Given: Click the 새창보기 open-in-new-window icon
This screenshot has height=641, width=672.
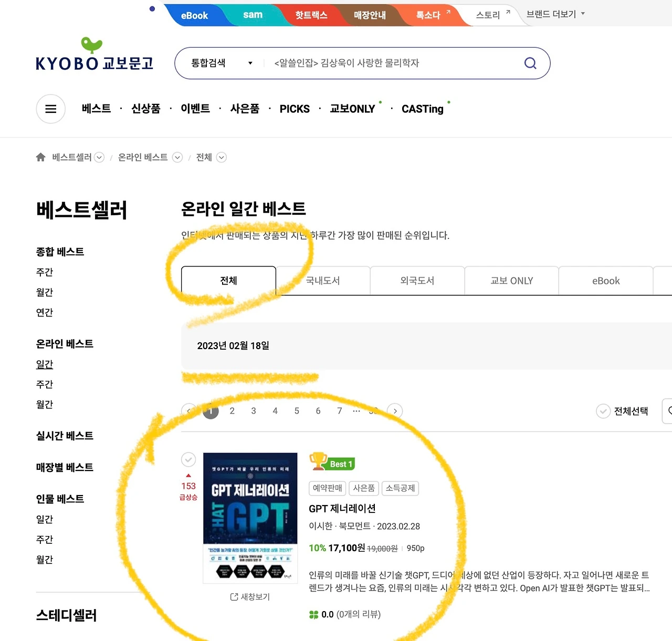Looking at the screenshot, I should coord(234,597).
